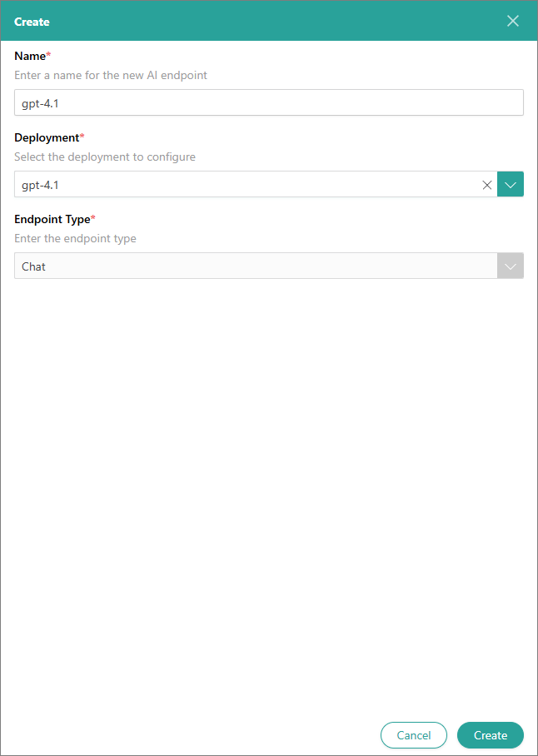Click the "Create" dialog title text
Image resolution: width=538 pixels, height=756 pixels.
pyautogui.click(x=32, y=22)
